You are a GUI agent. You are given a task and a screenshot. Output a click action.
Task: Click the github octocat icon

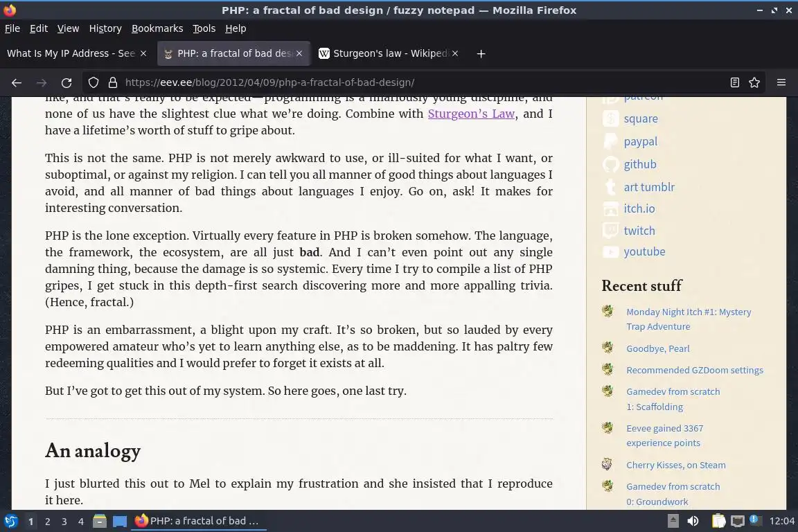[x=611, y=164]
